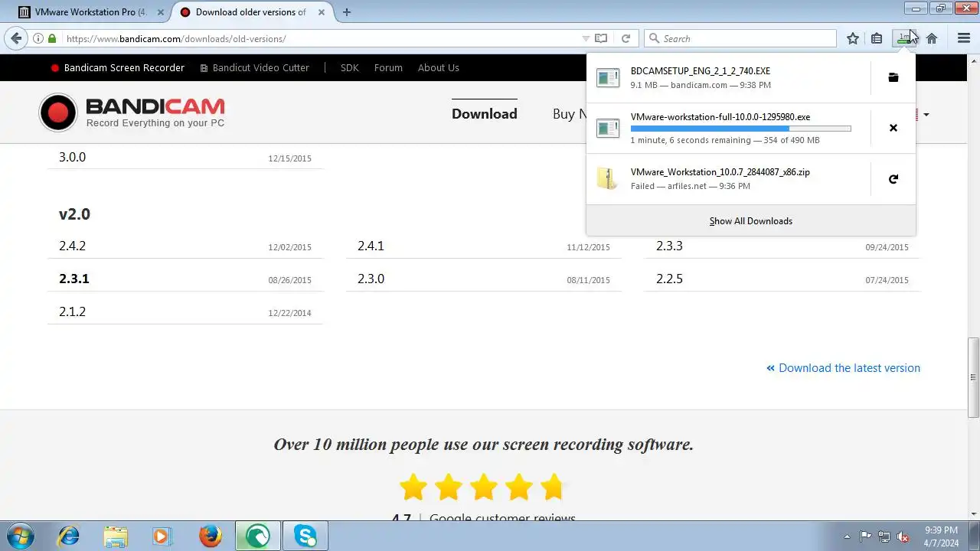
Task: Download Bandicam version 2.4.1
Action: coord(371,246)
